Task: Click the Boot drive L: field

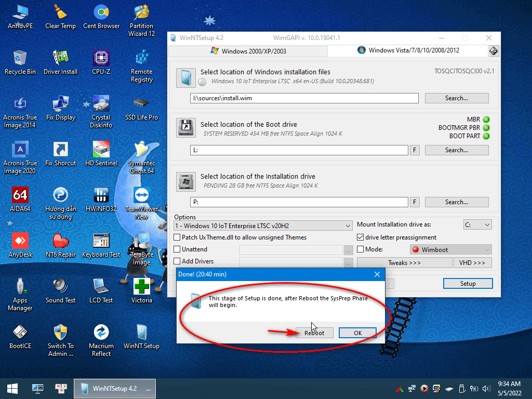Action: (299, 150)
